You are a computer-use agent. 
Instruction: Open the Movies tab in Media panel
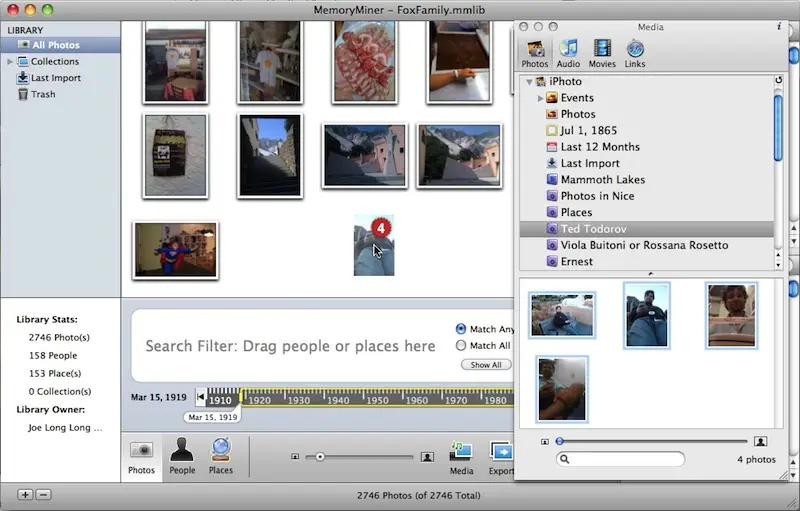(603, 52)
